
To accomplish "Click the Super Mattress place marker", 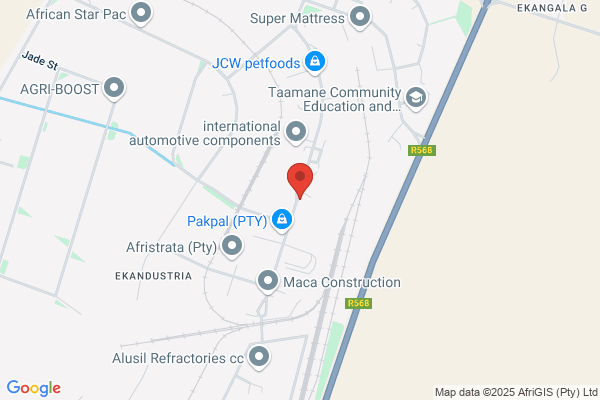I will [x=360, y=18].
